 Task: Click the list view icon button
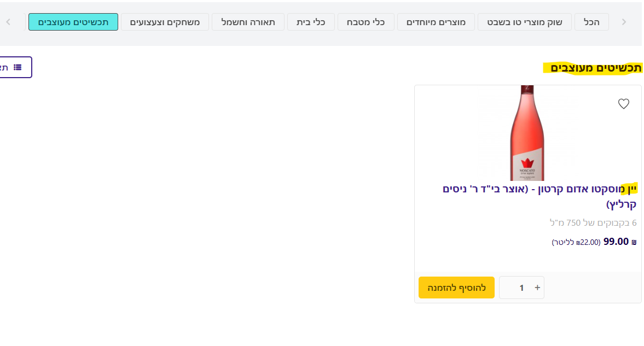(16, 67)
